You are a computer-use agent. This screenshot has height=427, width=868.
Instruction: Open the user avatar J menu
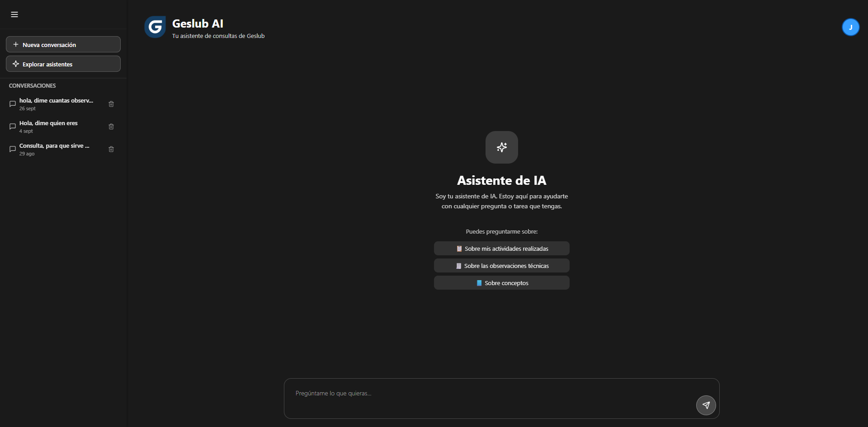point(850,27)
